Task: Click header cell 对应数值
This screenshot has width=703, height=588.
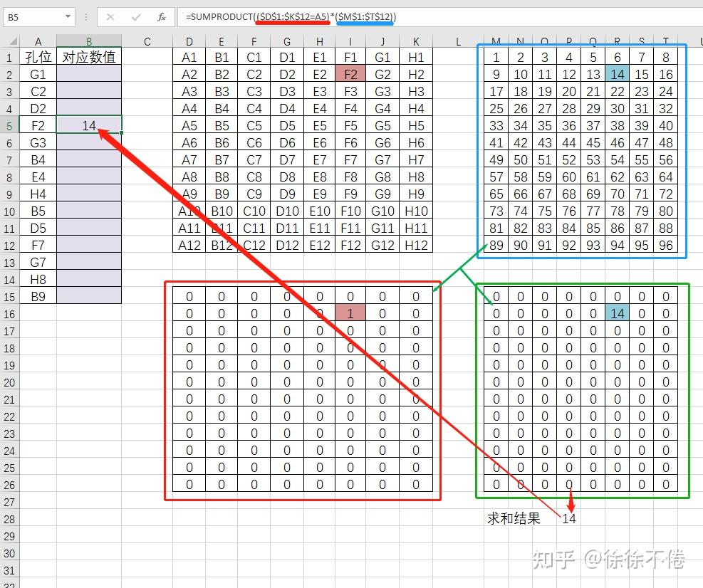Action: [89, 57]
